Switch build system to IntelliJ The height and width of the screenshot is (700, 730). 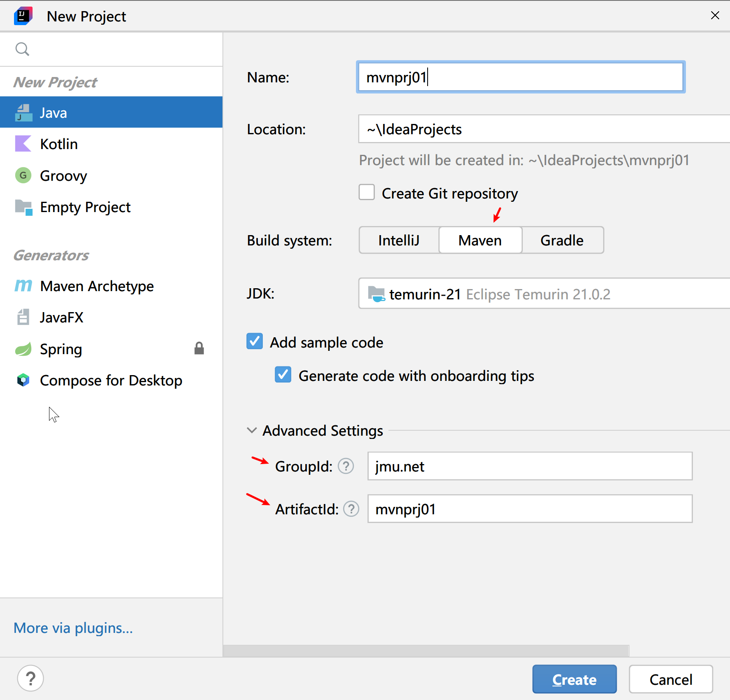click(x=399, y=240)
